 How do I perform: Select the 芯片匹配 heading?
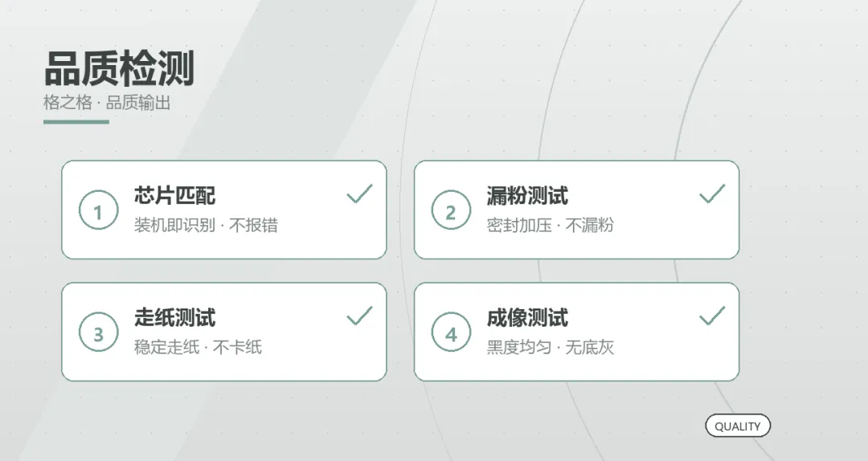tap(174, 195)
